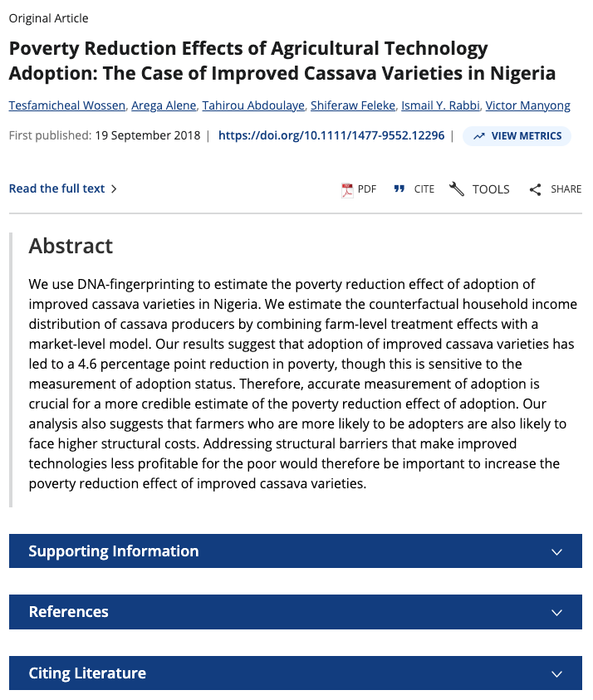Click the PDF document icon

(x=347, y=189)
